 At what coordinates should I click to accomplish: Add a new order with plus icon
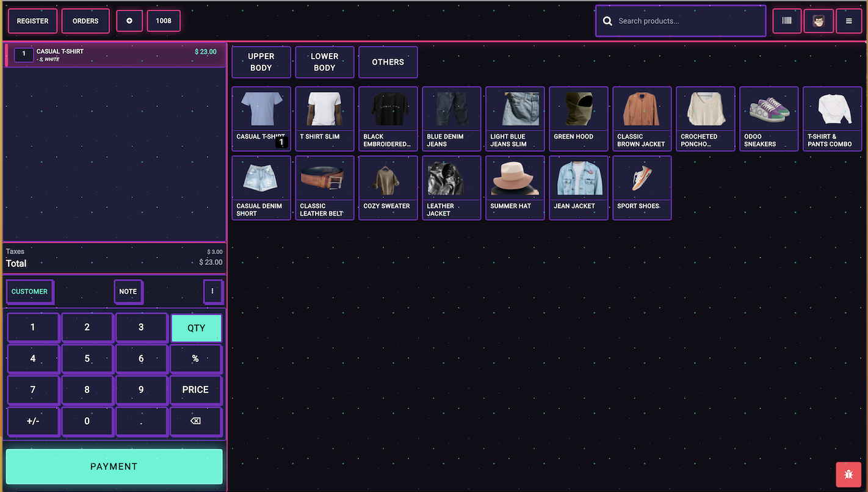pyautogui.click(x=129, y=21)
